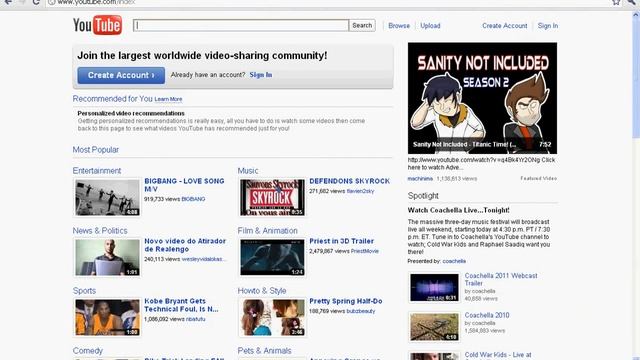Open BIGBANG uploader channel link

pos(193,199)
